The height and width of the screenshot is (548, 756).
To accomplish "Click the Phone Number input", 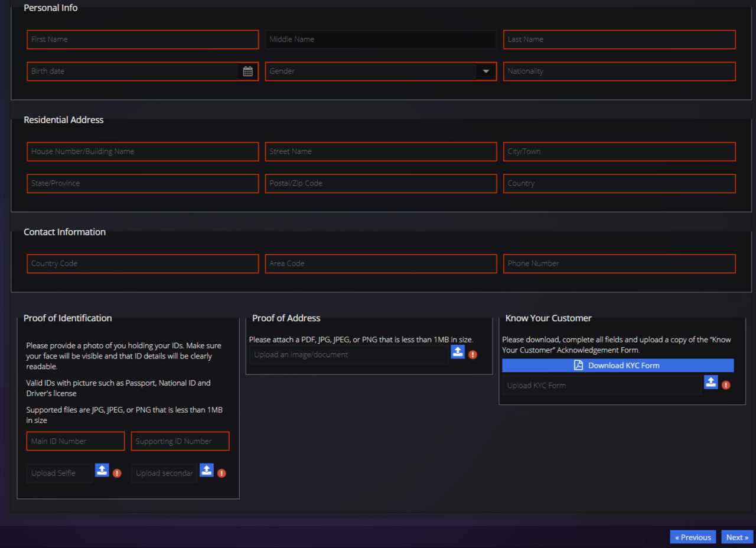I will pyautogui.click(x=619, y=264).
